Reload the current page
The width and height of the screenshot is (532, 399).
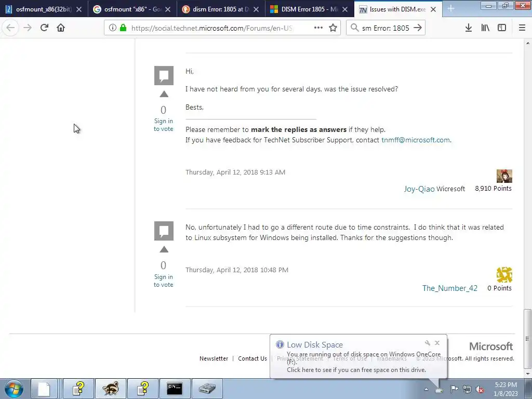pos(44,28)
